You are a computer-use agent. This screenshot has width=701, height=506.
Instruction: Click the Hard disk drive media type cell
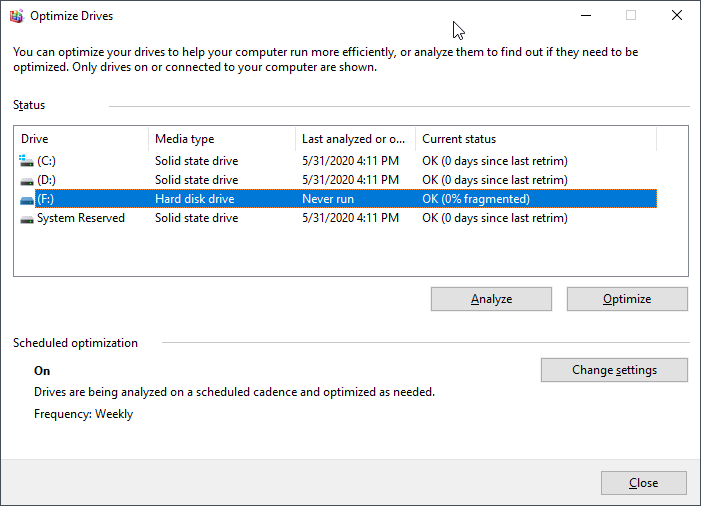click(194, 199)
